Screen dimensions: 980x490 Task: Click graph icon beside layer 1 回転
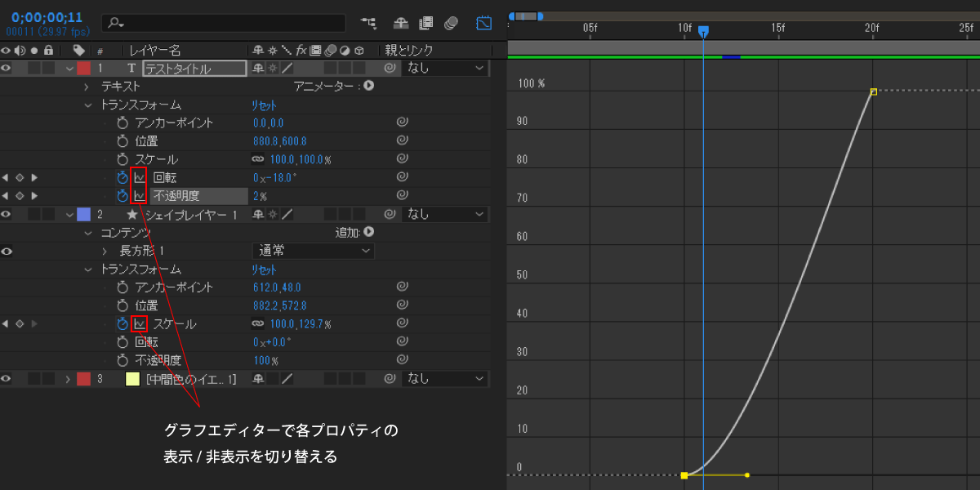tap(139, 177)
